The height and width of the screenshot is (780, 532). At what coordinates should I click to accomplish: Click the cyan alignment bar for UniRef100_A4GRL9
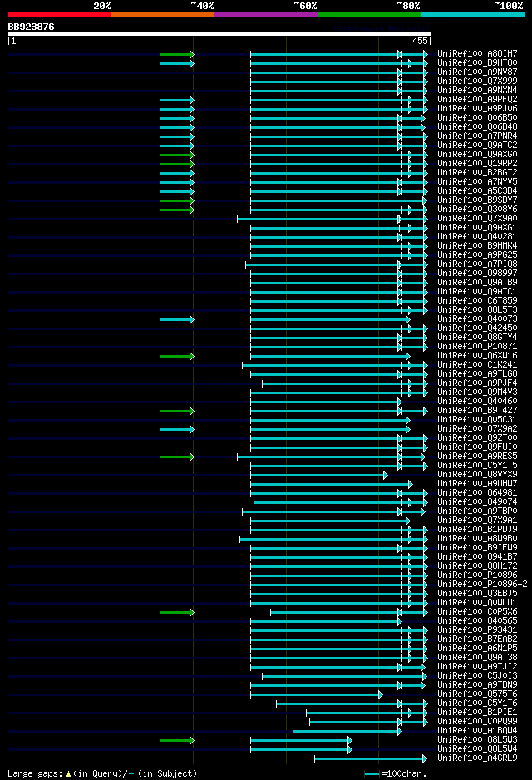click(371, 759)
